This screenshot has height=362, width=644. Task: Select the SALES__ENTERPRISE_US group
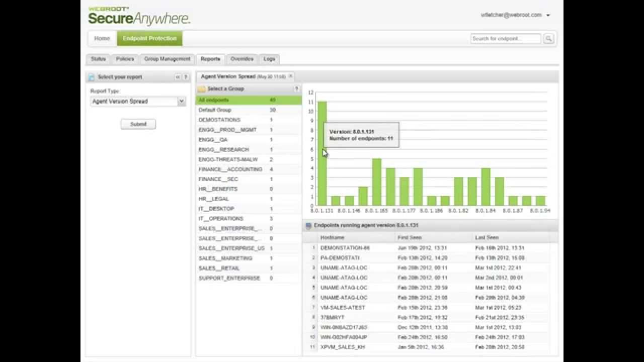249,248
